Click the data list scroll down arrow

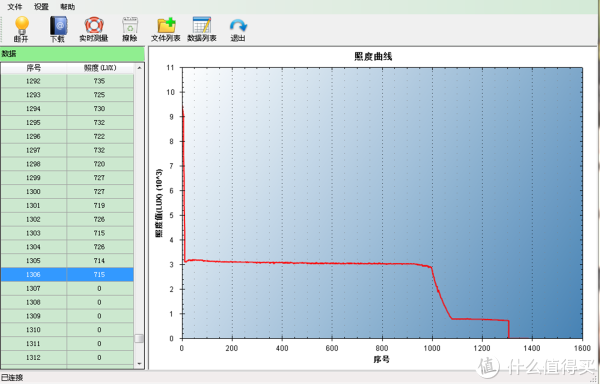(139, 364)
